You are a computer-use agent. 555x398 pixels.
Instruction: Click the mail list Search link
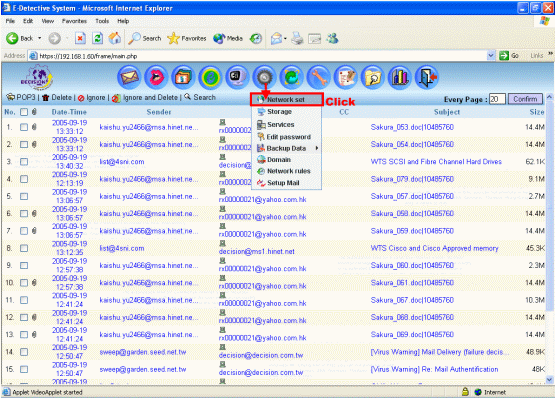(200, 97)
